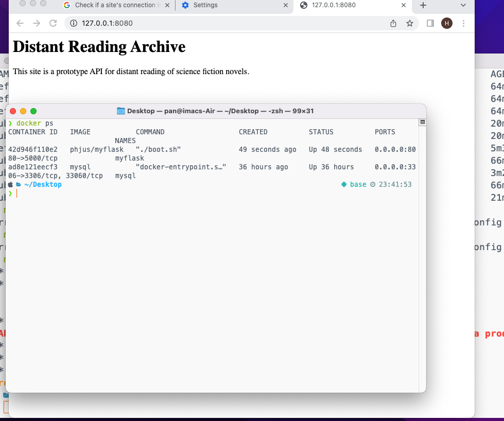Go back in Chrome history
This screenshot has width=504, height=421.
pyautogui.click(x=20, y=23)
